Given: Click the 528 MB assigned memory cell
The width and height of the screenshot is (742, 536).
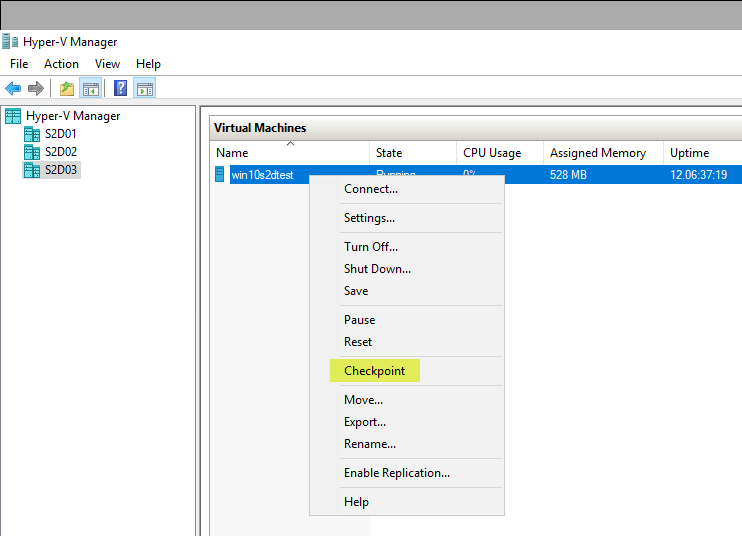Looking at the screenshot, I should 568,175.
